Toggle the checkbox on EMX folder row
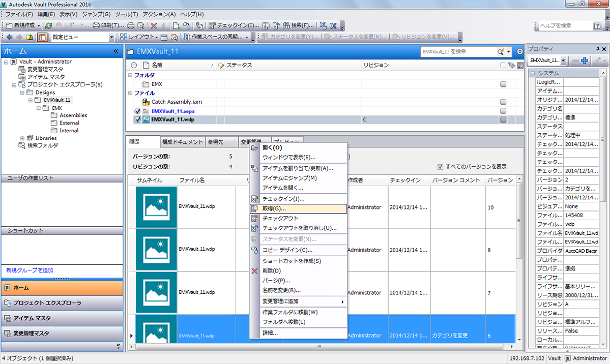The width and height of the screenshot is (610, 364). (503, 84)
